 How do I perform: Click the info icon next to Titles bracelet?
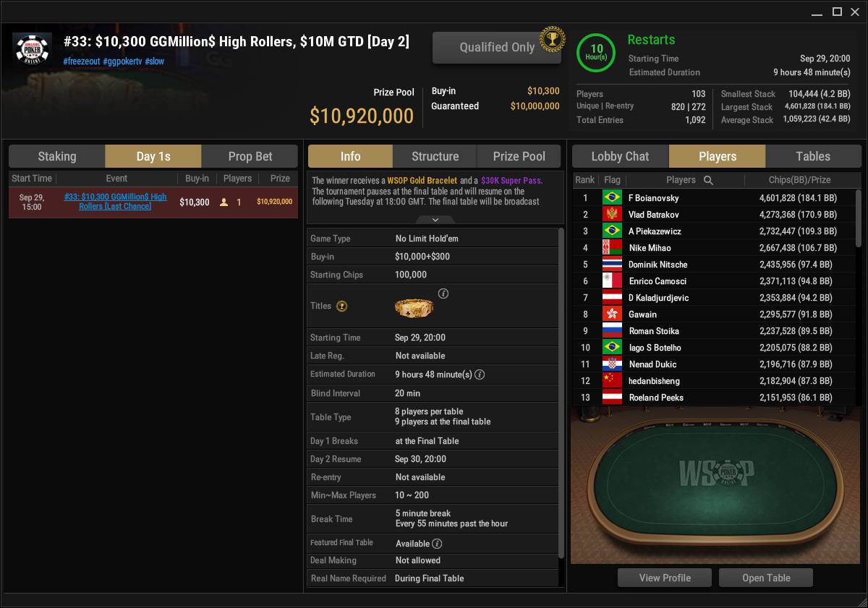pyautogui.click(x=443, y=294)
